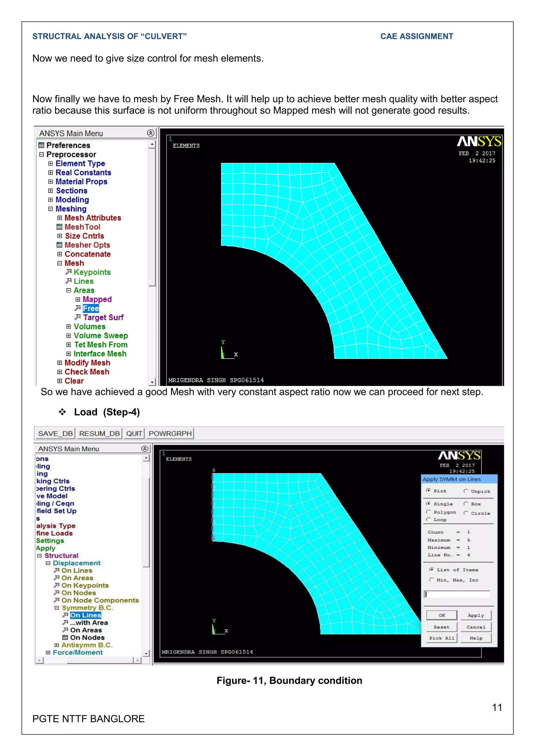Expand Mapped mesh node
535x756 pixels.
[x=78, y=299]
